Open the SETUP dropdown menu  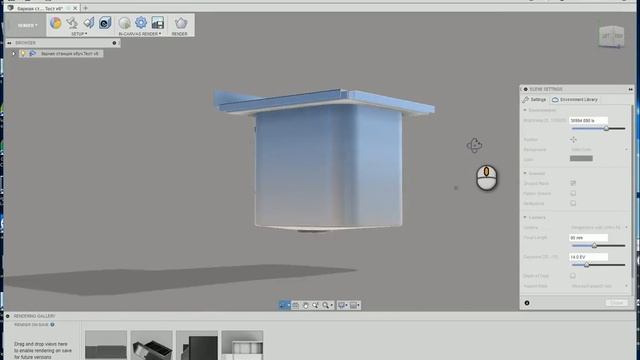[79, 34]
